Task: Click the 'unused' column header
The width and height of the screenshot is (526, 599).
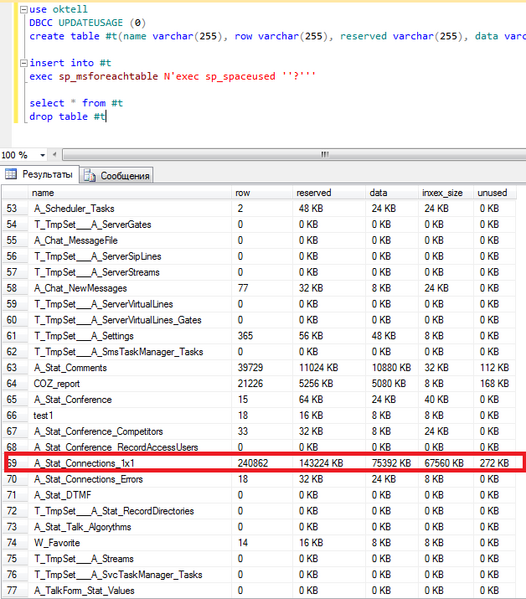Action: tap(495, 193)
